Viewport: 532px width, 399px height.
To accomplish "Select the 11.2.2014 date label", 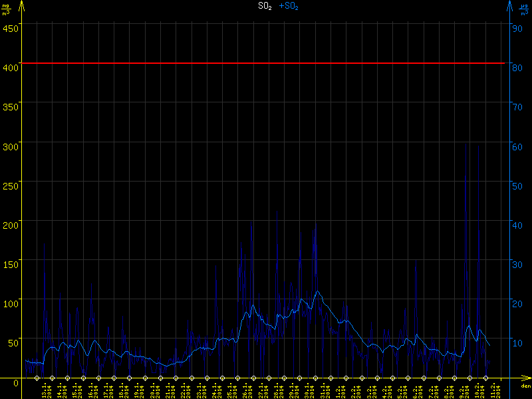I will tap(493, 390).
